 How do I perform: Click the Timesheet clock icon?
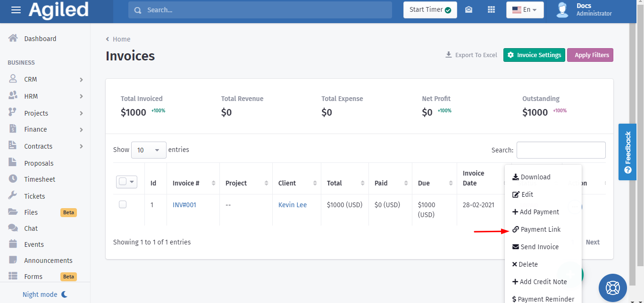tap(13, 179)
